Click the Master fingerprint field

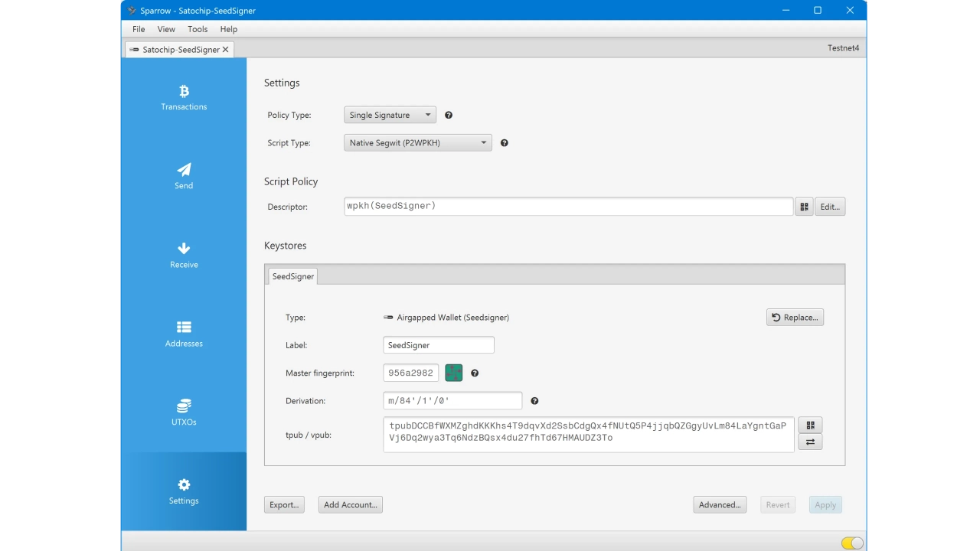(x=411, y=373)
